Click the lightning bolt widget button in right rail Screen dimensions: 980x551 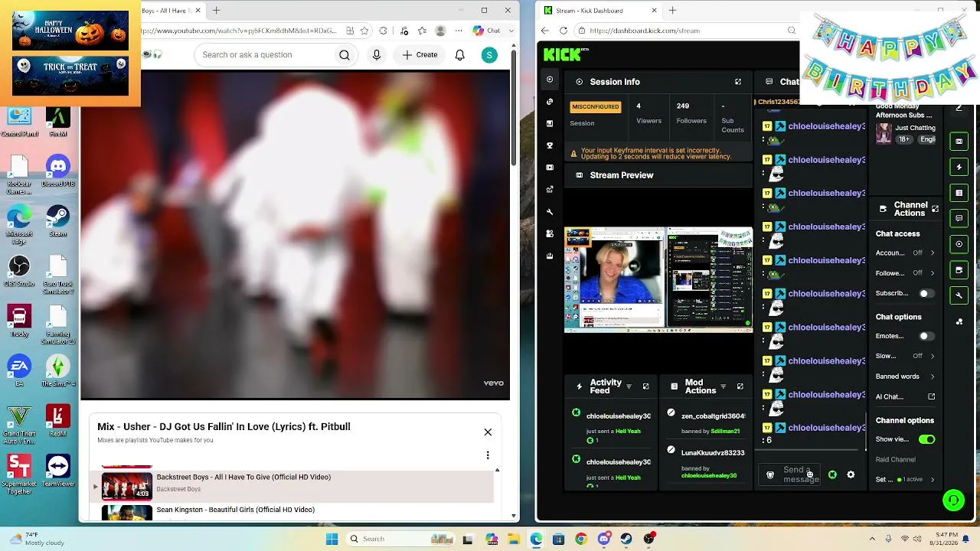coord(959,167)
